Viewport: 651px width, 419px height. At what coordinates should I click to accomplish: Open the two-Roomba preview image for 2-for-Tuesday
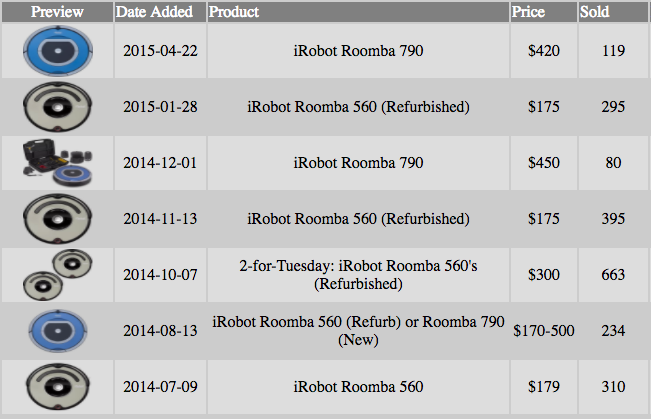[57, 275]
